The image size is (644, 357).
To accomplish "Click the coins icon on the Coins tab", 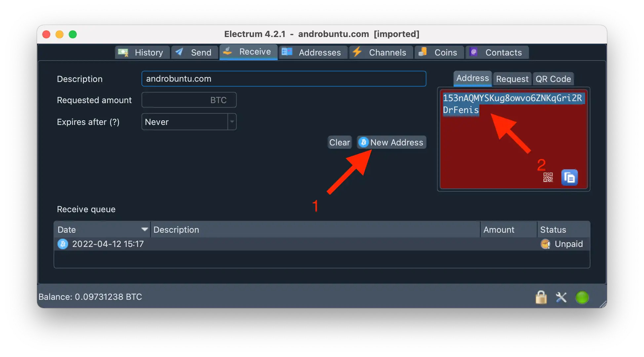I will point(422,52).
